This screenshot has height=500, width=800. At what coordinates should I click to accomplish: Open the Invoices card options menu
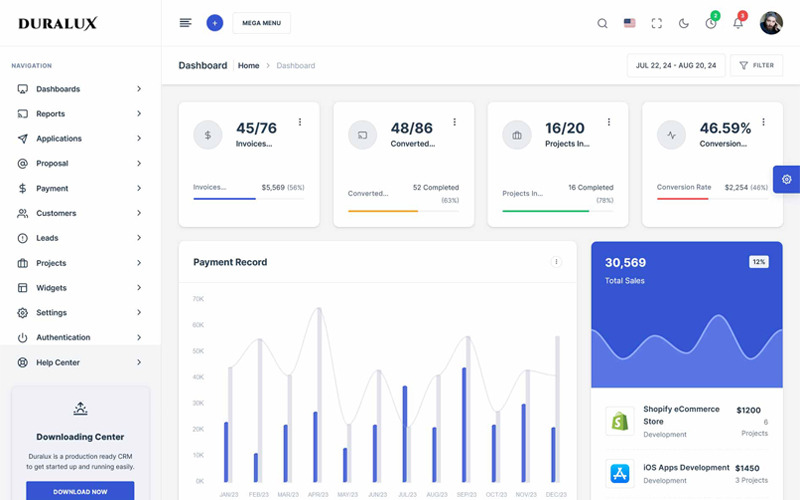point(300,122)
